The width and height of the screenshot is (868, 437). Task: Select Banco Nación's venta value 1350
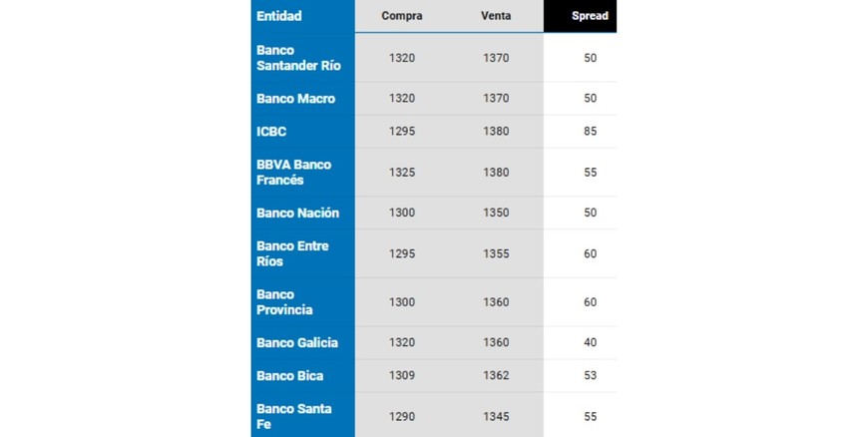point(496,213)
